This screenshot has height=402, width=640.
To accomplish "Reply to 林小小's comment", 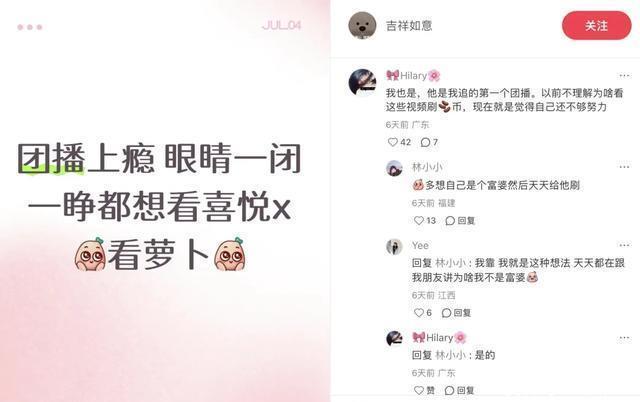I will pyautogui.click(x=460, y=221).
